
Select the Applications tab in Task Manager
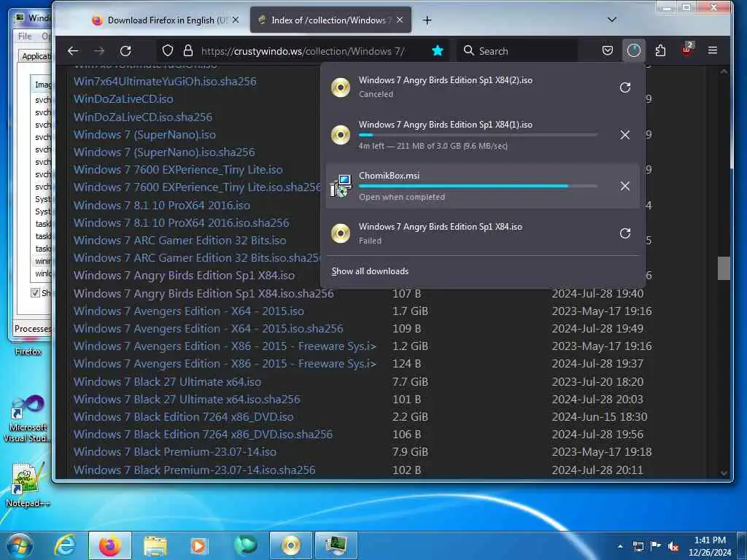[36, 56]
